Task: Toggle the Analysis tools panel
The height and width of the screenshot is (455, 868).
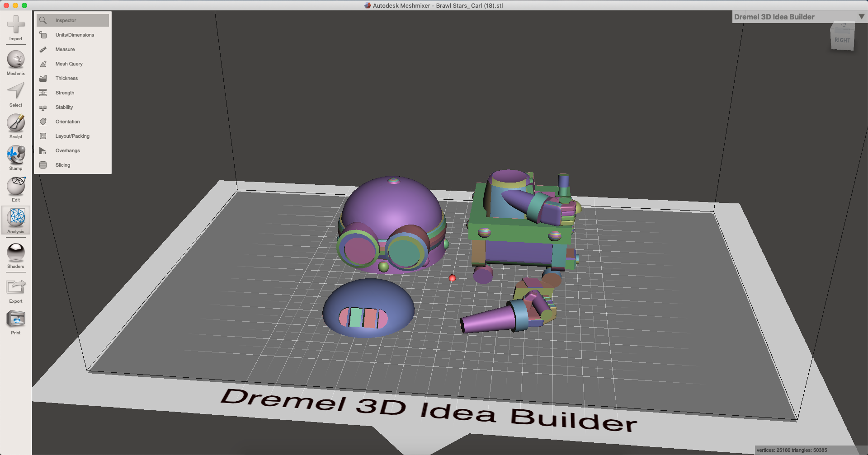Action: [x=16, y=220]
